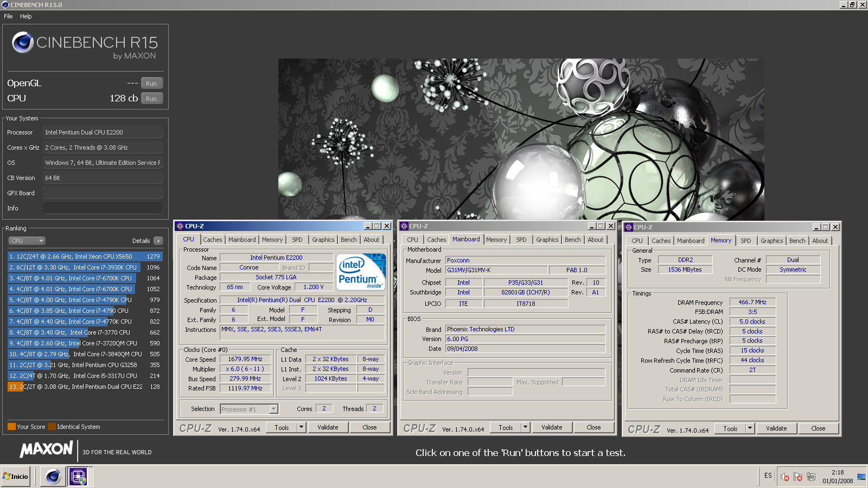Switch to SPD tab in Mainboard CPU-Z window
The width and height of the screenshot is (868, 488).
click(x=521, y=240)
